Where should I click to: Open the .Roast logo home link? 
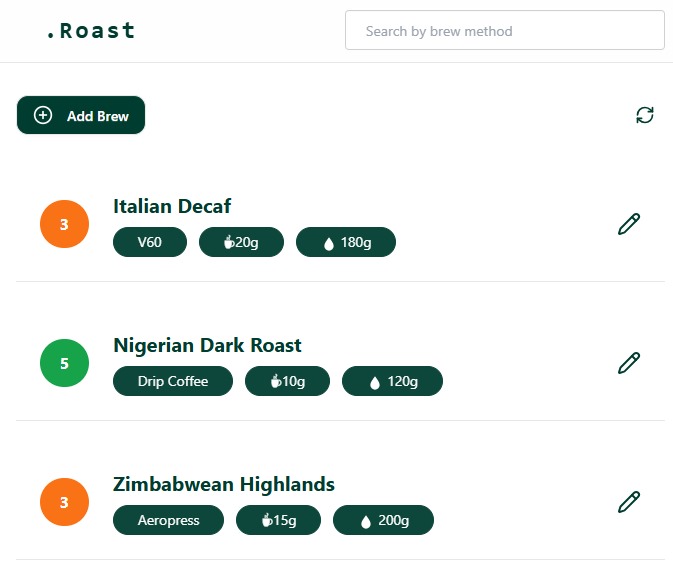point(91,30)
